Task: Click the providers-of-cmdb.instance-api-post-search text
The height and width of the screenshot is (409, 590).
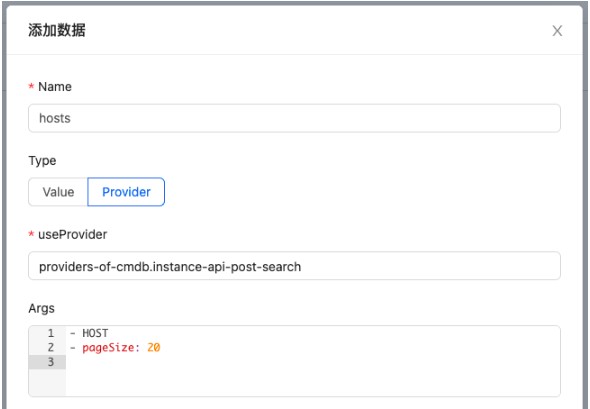Action: 170,267
